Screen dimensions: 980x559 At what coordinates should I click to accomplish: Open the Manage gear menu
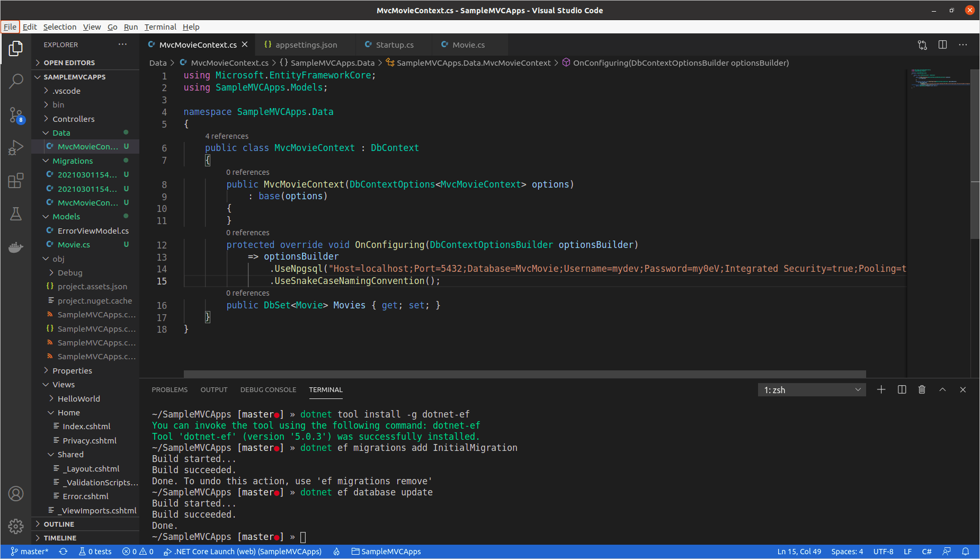coord(16,526)
